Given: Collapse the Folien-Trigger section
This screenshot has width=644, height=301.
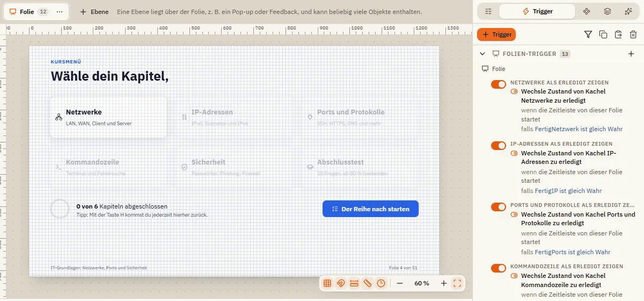Looking at the screenshot, I should [x=482, y=54].
